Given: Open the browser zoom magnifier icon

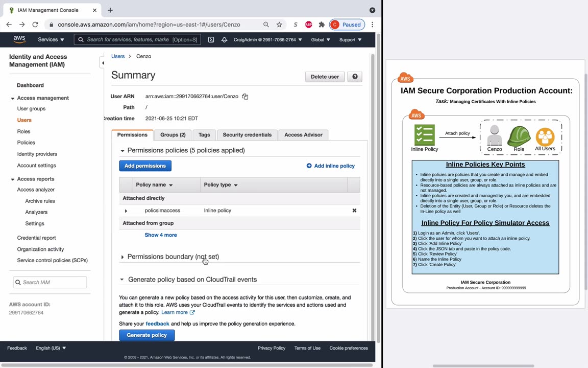Looking at the screenshot, I should (x=266, y=25).
